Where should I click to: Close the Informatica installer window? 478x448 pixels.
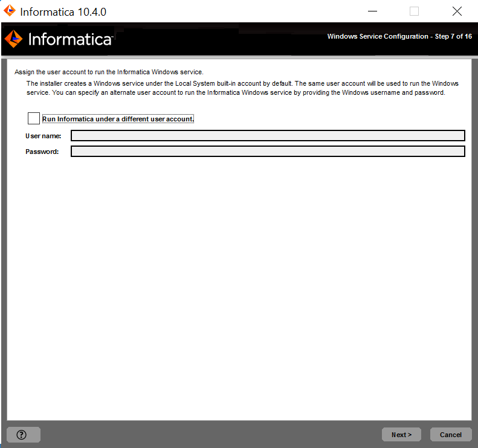[x=457, y=11]
